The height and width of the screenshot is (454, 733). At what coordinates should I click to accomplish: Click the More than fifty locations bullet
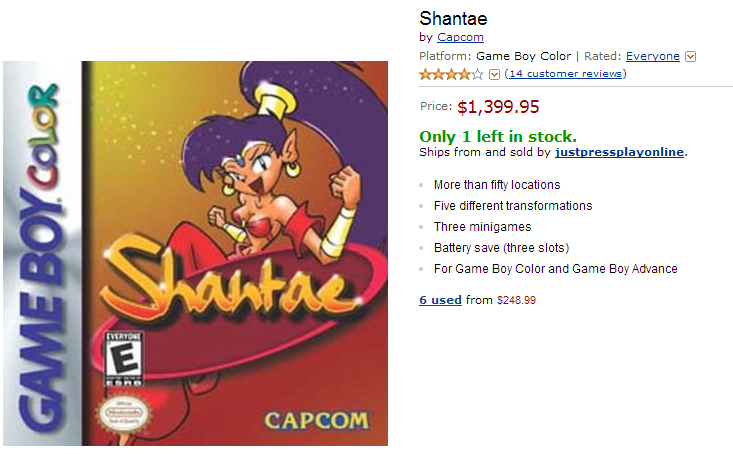[x=496, y=185]
